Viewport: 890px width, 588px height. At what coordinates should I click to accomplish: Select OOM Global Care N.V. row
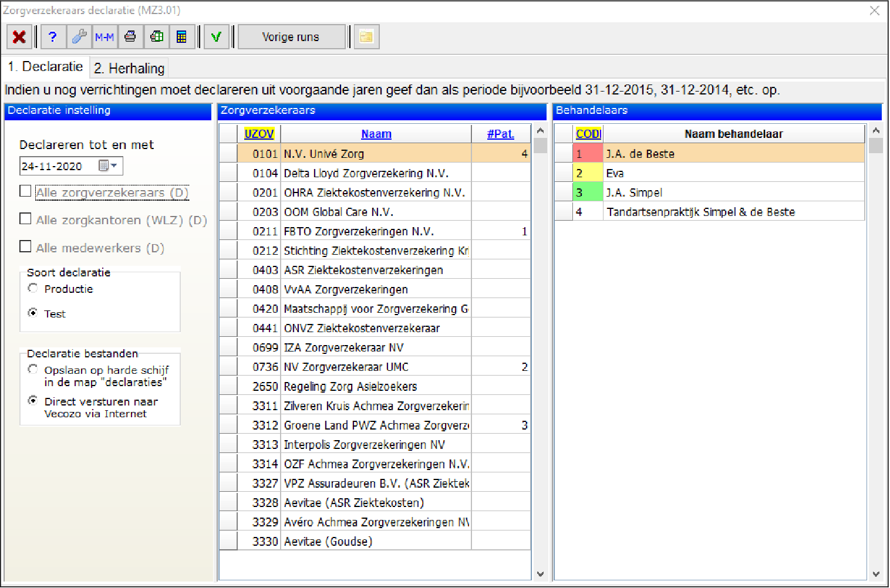tap(376, 212)
